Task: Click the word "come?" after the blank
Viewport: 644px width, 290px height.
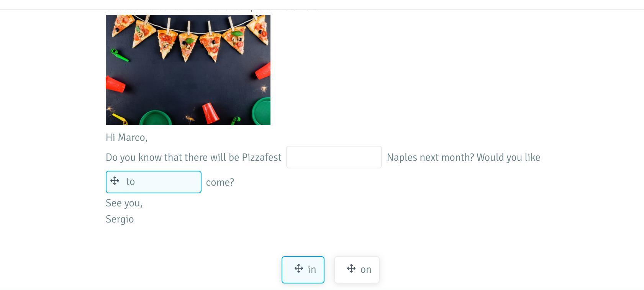Action: (x=220, y=182)
